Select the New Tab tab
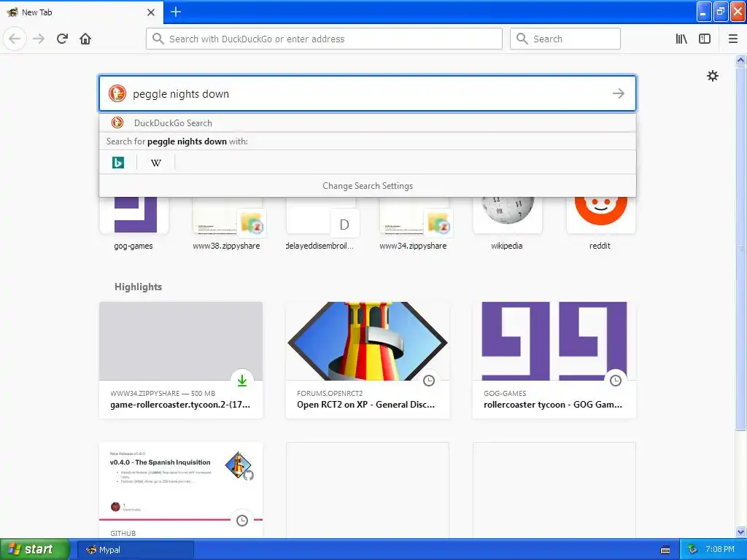747x560 pixels. (x=81, y=12)
